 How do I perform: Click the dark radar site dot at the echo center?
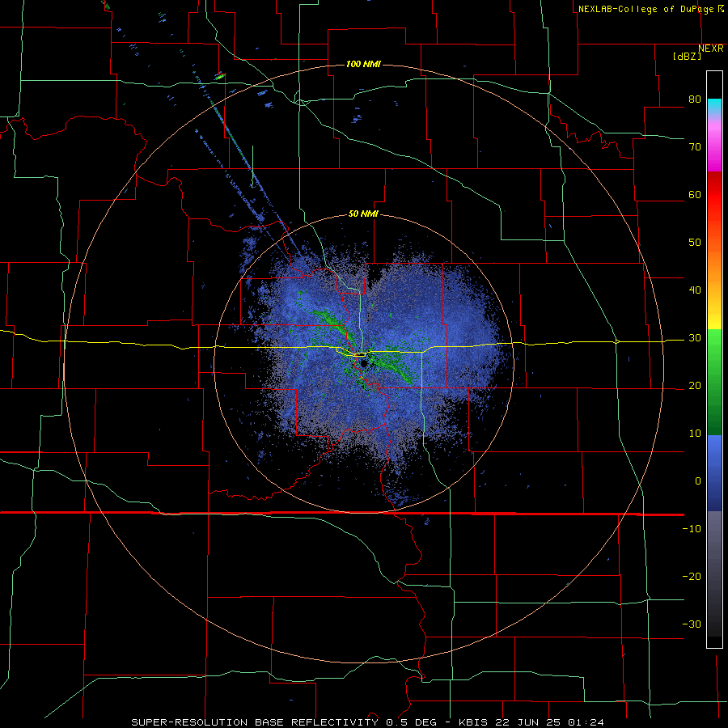click(363, 363)
